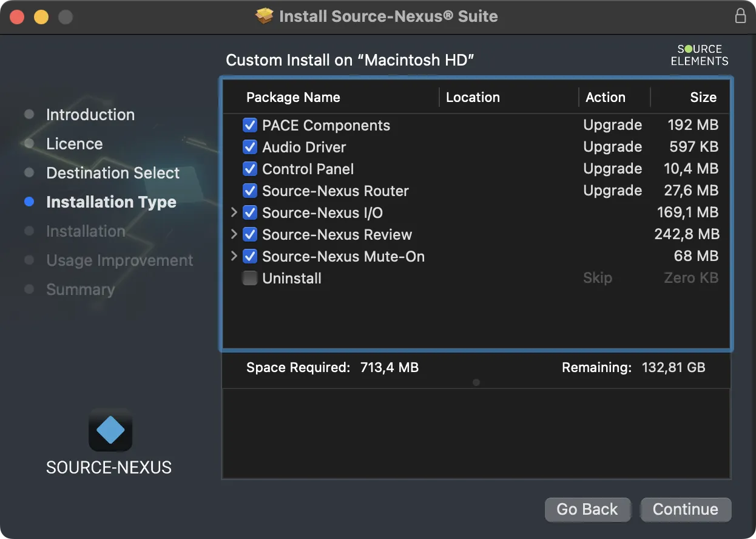
Task: Uncheck the PACE Components checkbox
Action: (x=250, y=126)
